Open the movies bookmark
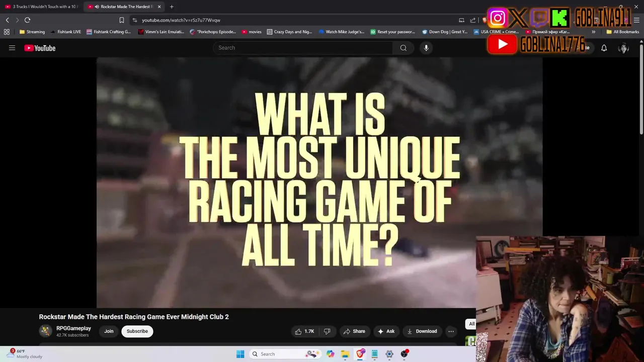Image resolution: width=644 pixels, height=362 pixels. (x=252, y=32)
